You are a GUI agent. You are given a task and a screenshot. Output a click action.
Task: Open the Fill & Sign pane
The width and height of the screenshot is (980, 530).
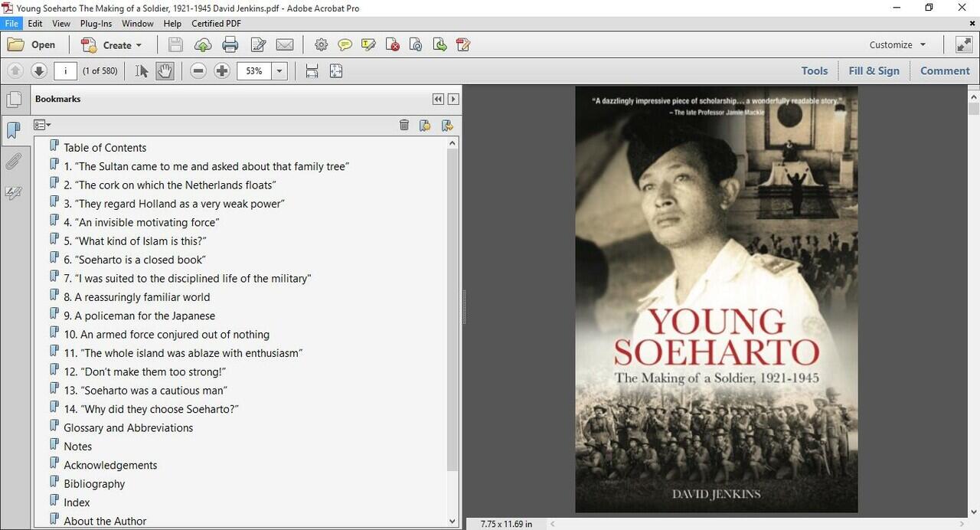[874, 71]
